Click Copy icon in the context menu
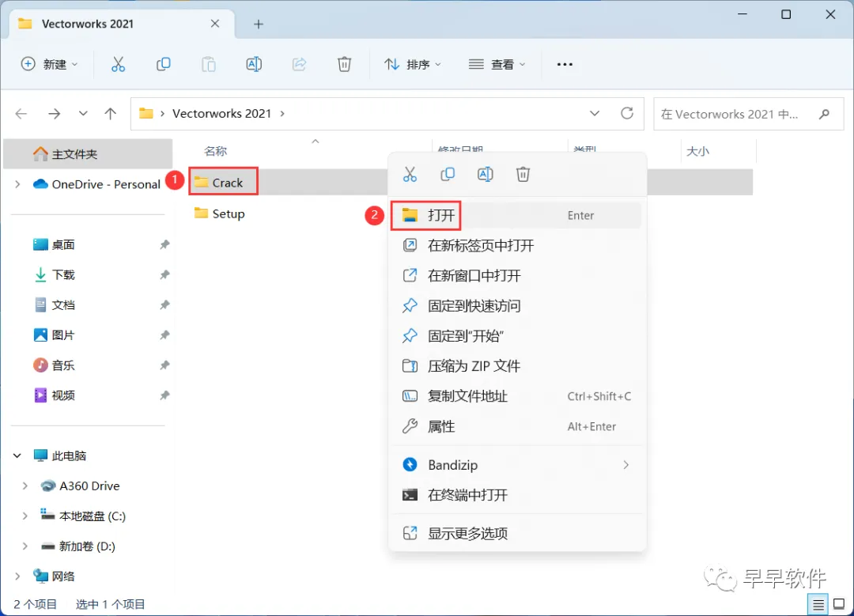Screen dimensions: 854x616 [x=448, y=174]
